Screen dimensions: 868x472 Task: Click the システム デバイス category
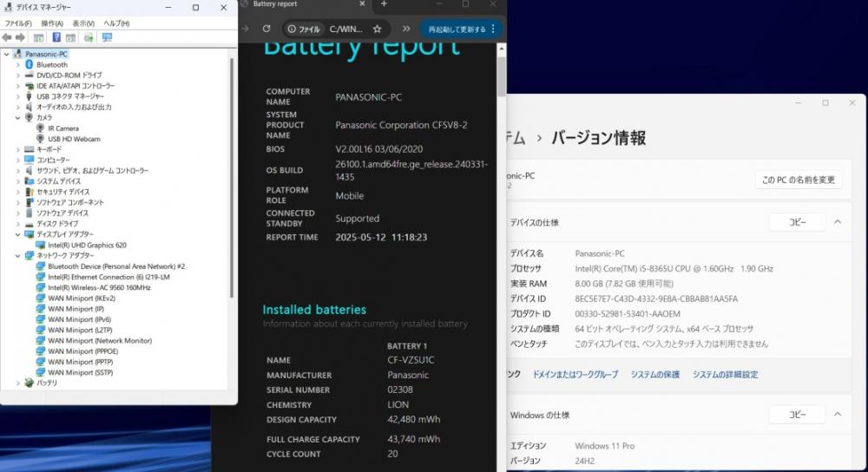point(58,181)
